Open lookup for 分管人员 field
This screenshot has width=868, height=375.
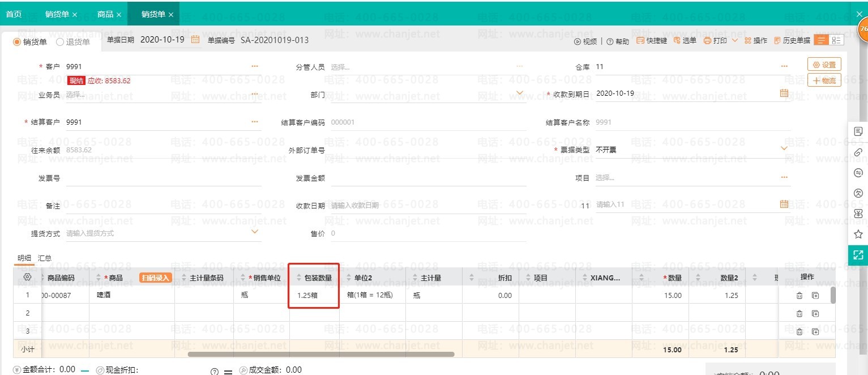point(519,66)
